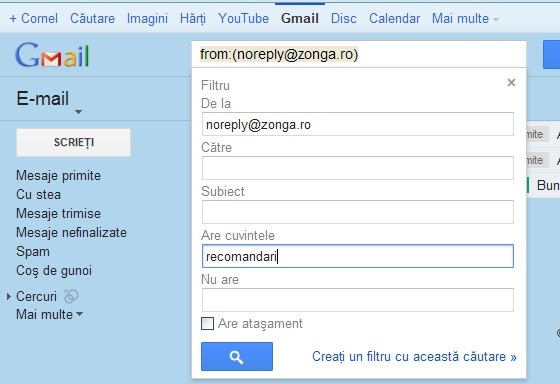Open Calendar in the top bar
The width and height of the screenshot is (560, 384).
[x=394, y=18]
